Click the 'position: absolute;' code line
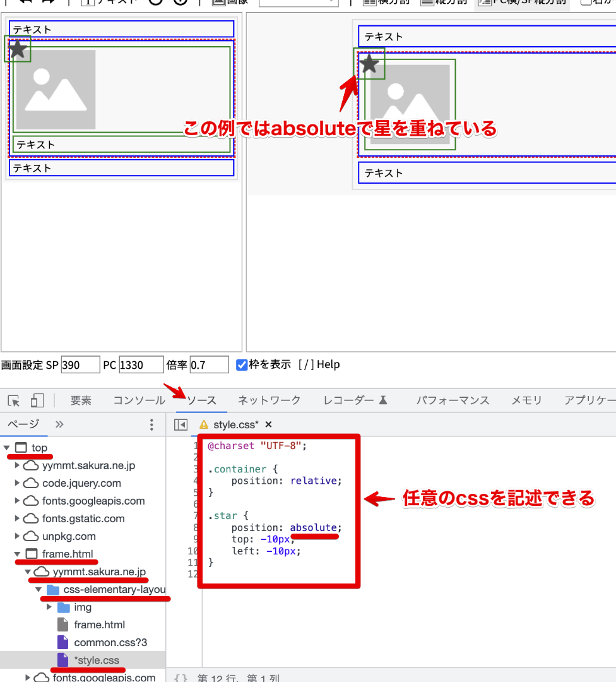This screenshot has height=682, width=616. (x=287, y=527)
